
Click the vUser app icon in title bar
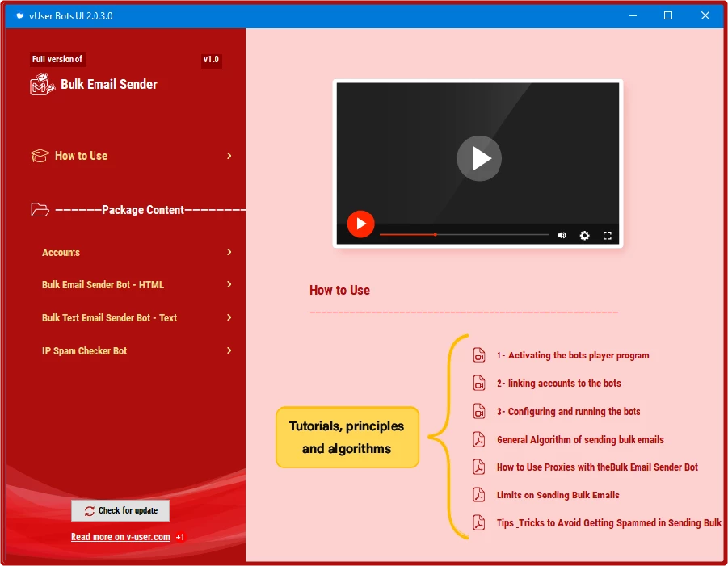coord(19,16)
